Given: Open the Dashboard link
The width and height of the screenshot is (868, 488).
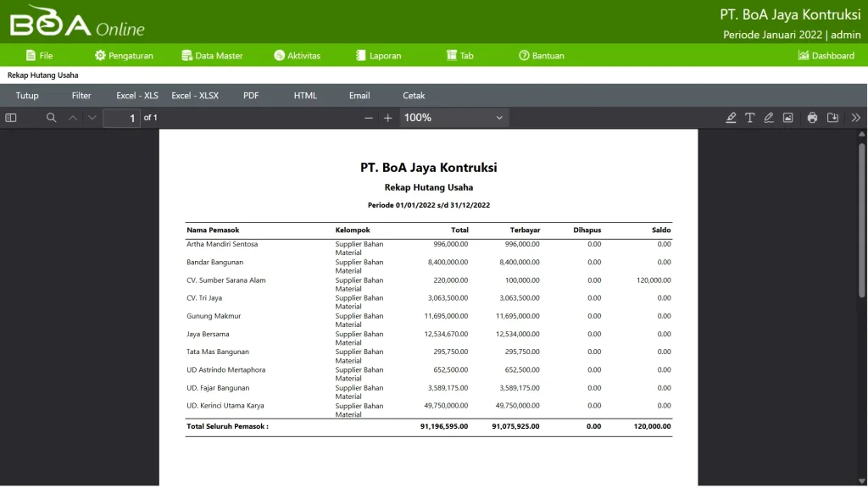Looking at the screenshot, I should 826,56.
